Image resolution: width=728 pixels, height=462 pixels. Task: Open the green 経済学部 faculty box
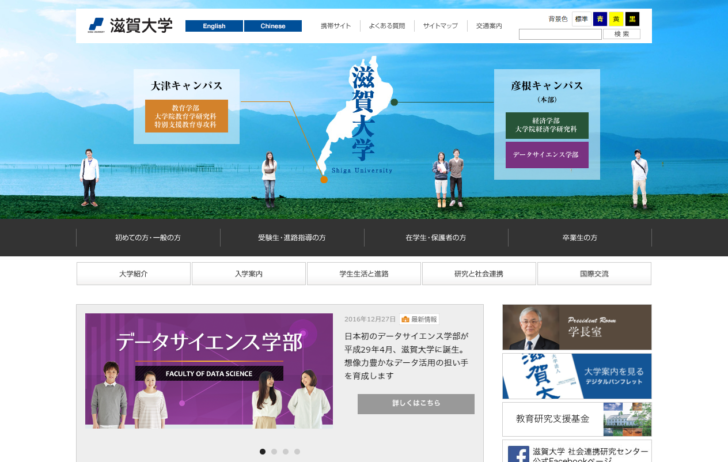[547, 125]
